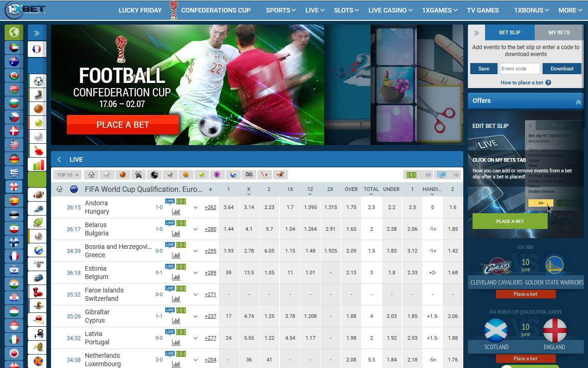Add FIFA World Cup Qualification with plus sign

click(211, 189)
